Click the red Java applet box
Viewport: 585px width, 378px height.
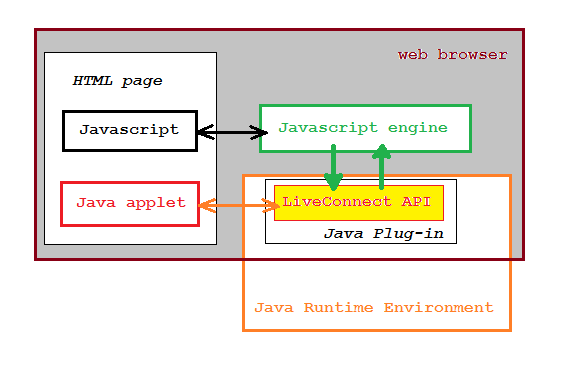(130, 204)
